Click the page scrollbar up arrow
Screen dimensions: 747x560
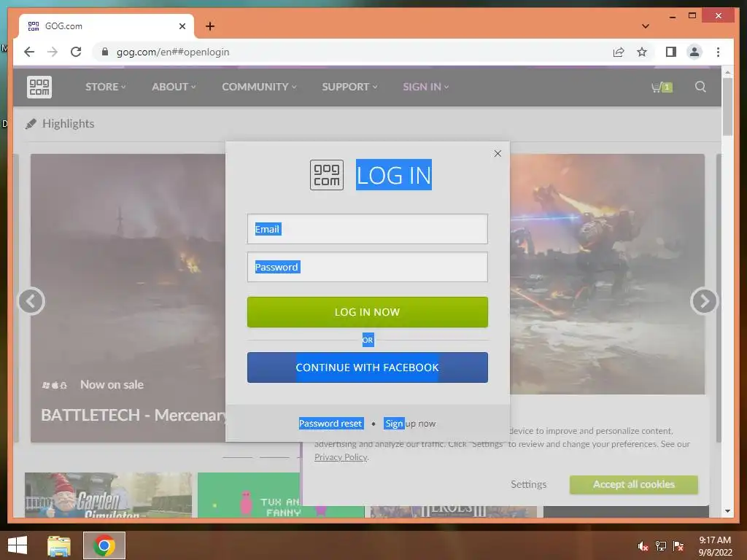coord(727,72)
